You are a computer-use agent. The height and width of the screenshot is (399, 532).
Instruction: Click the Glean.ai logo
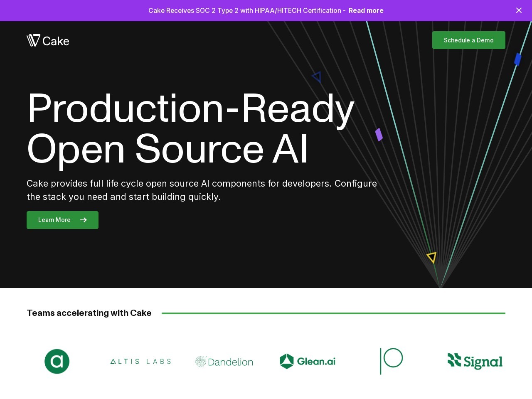[308, 361]
